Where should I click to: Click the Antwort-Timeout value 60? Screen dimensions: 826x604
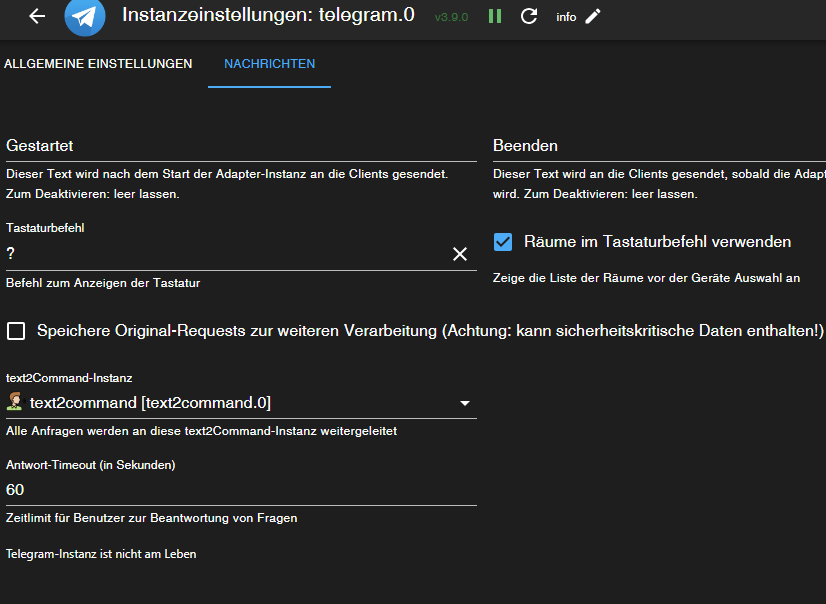[x=15, y=490]
